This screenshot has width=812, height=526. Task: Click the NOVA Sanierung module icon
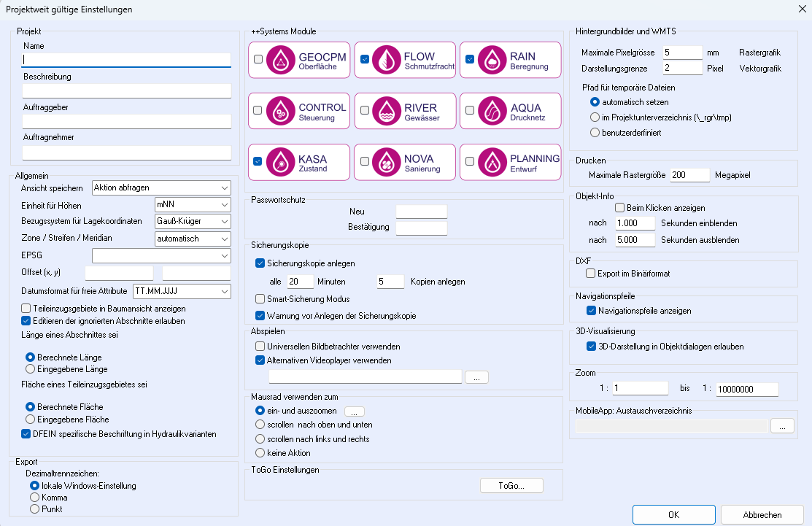(x=387, y=162)
